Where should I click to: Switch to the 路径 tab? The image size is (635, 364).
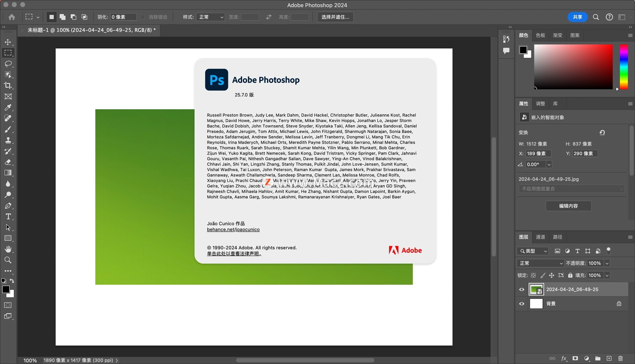coord(558,237)
